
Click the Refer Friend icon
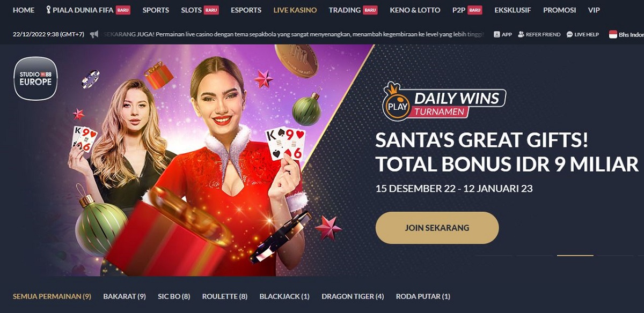521,34
